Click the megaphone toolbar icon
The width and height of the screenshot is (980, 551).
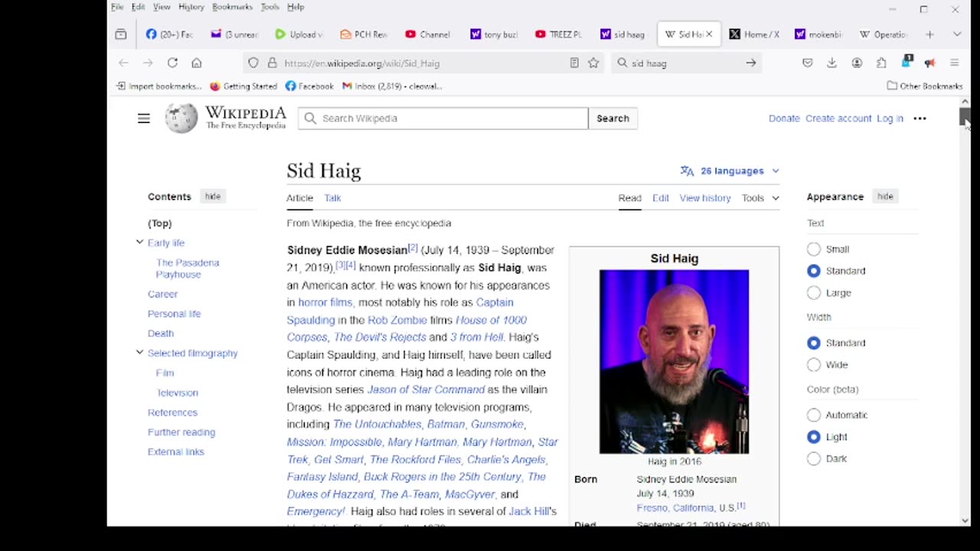(929, 64)
